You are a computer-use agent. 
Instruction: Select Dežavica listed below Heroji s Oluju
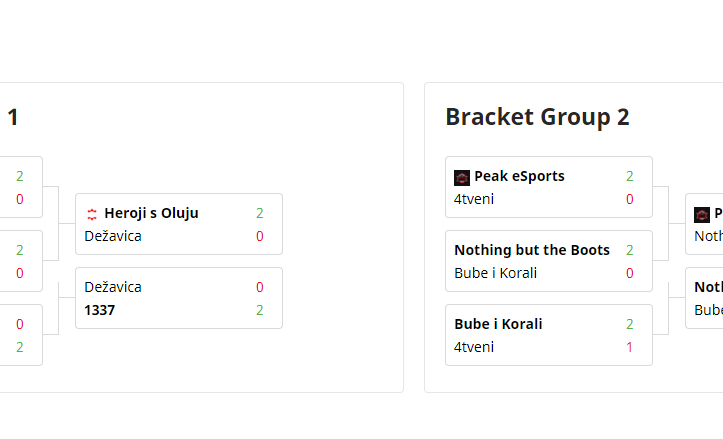coord(113,236)
